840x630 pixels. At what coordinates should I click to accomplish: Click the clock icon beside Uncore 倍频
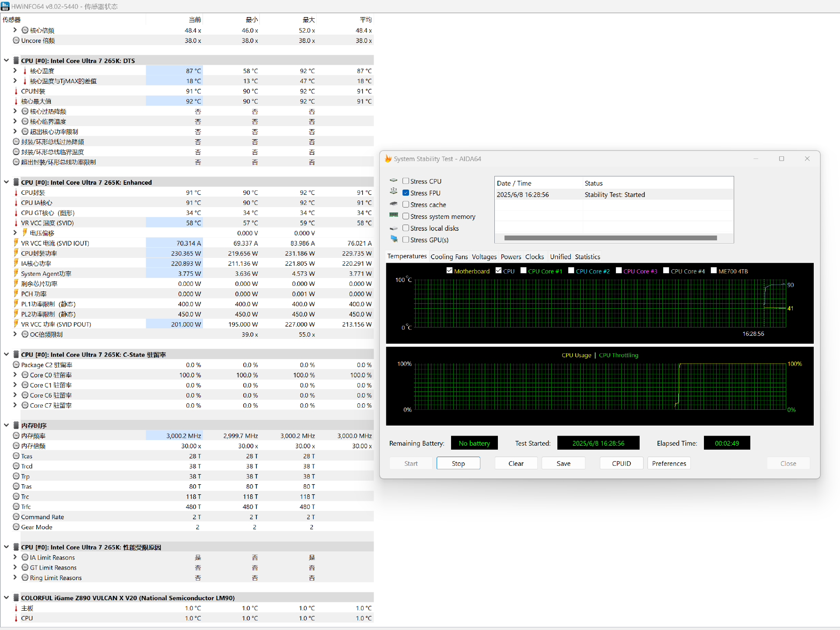[16, 40]
